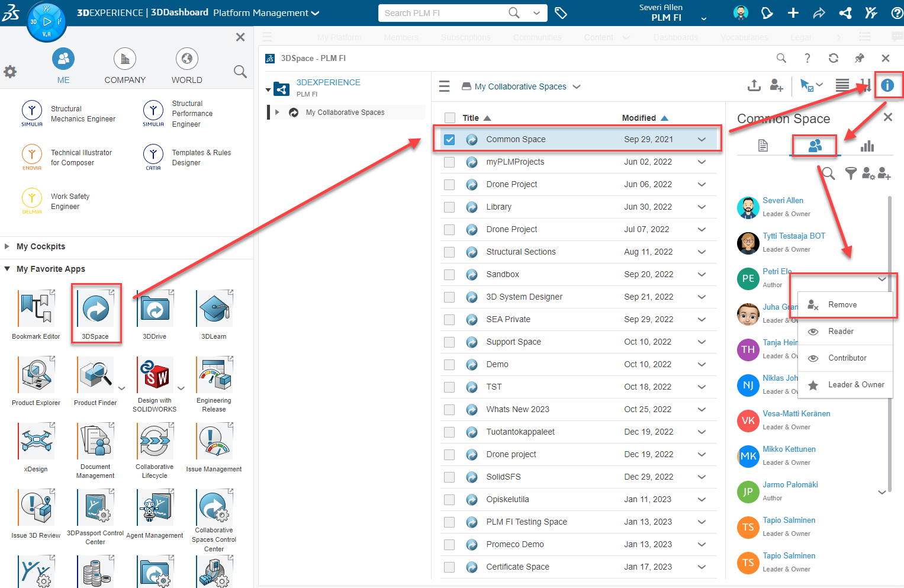Launch the xDesign app
The width and height of the screenshot is (904, 588).
36,441
